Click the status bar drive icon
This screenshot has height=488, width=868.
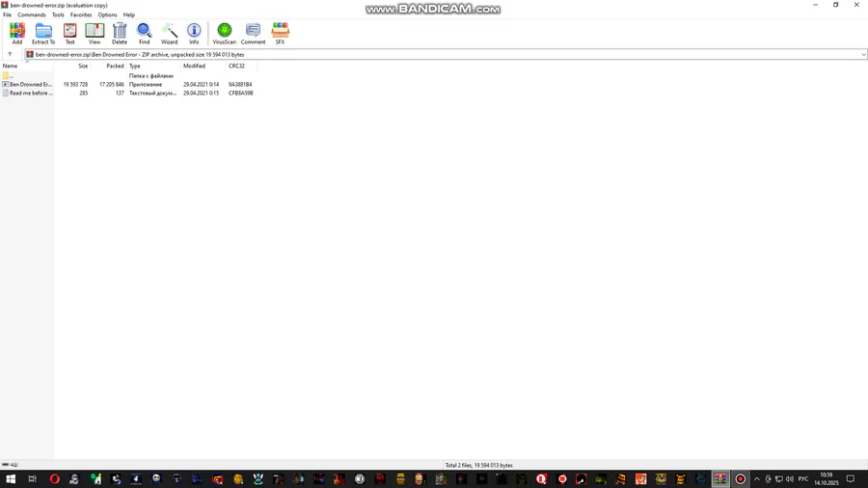click(6, 465)
